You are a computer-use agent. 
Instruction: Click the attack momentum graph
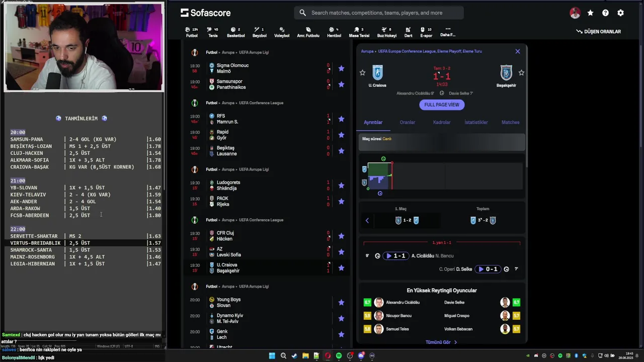point(442,176)
